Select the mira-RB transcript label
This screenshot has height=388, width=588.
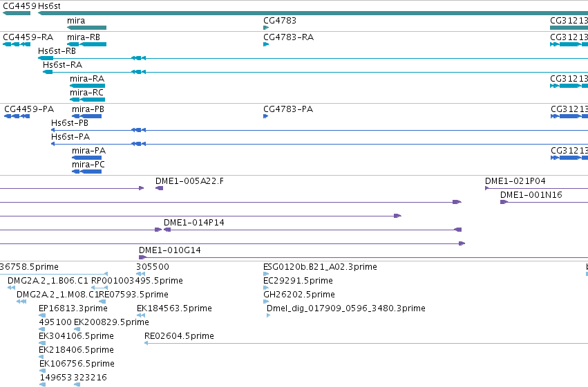click(84, 37)
